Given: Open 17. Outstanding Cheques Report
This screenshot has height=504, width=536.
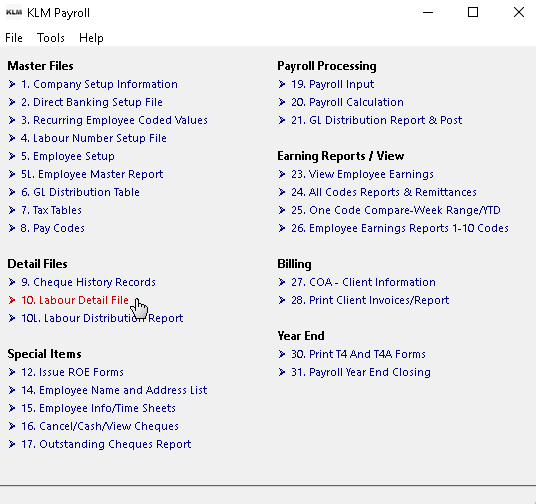Looking at the screenshot, I should click(106, 444).
